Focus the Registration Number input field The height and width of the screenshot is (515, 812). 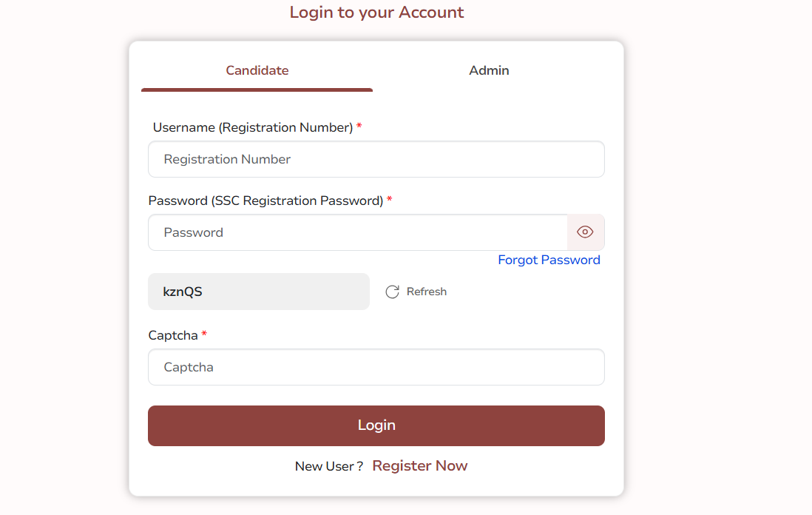click(x=376, y=159)
